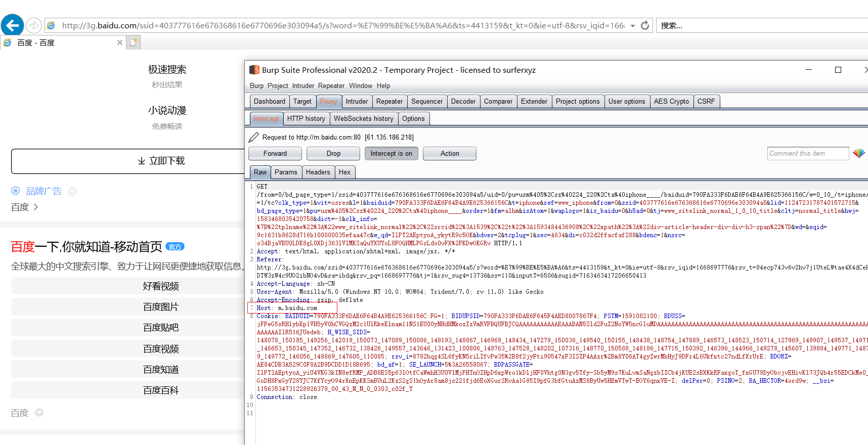Open the User options tab
This screenshot has width=868, height=445.
pyautogui.click(x=627, y=102)
